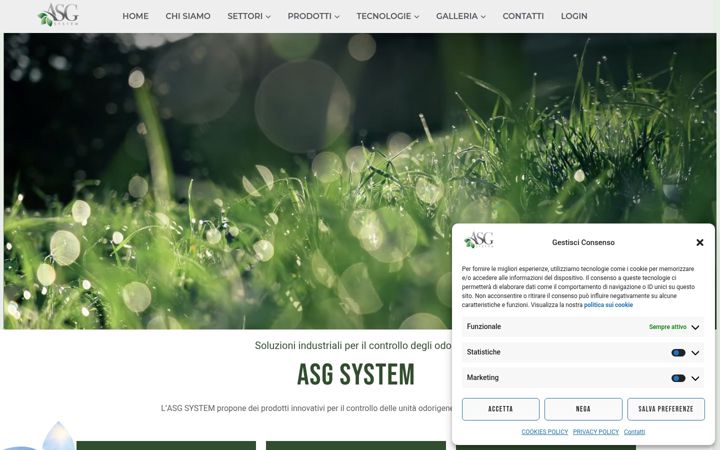The width and height of the screenshot is (720, 450).
Task: Click the 'Soluzioni industriali' subtitle text
Action: (x=353, y=345)
